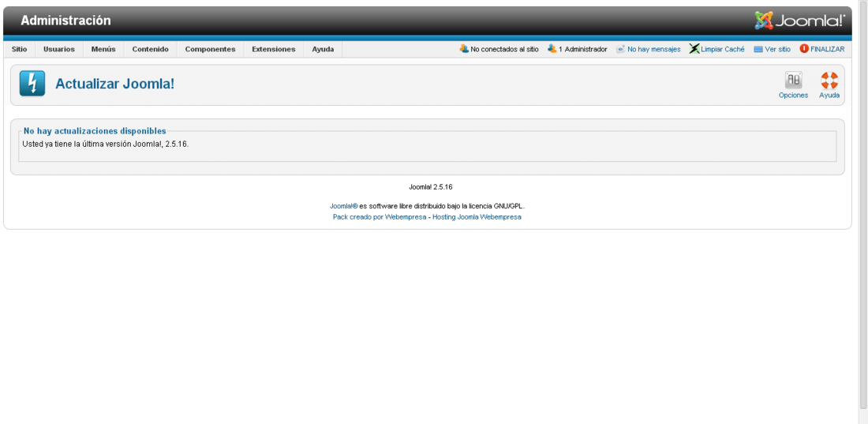Click the Joomla! logo in header
The width and height of the screenshot is (868, 424).
(x=800, y=21)
